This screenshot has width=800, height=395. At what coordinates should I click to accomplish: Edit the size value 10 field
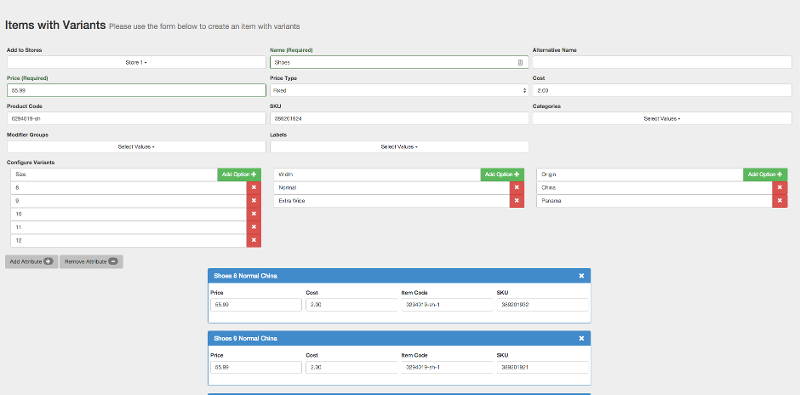point(129,214)
